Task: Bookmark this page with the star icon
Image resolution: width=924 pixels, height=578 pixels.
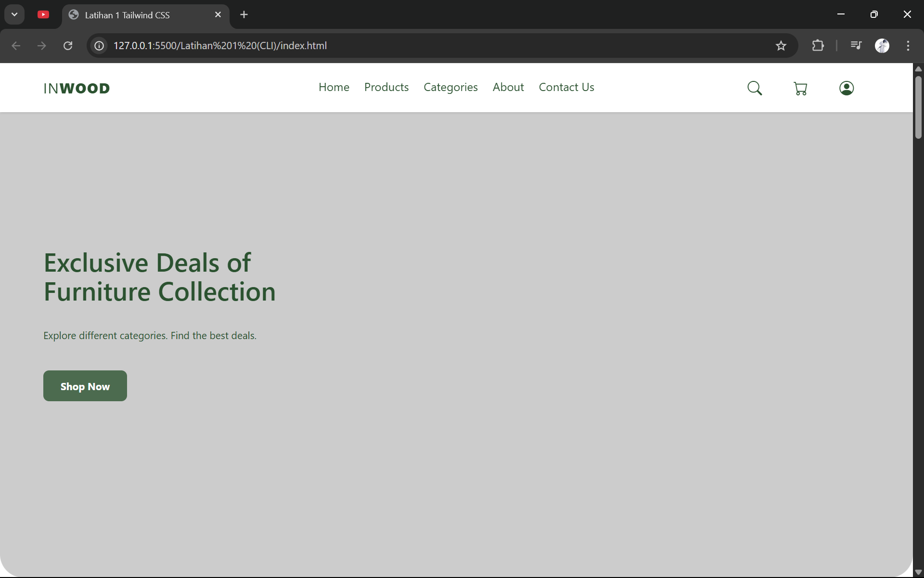Action: 781,46
